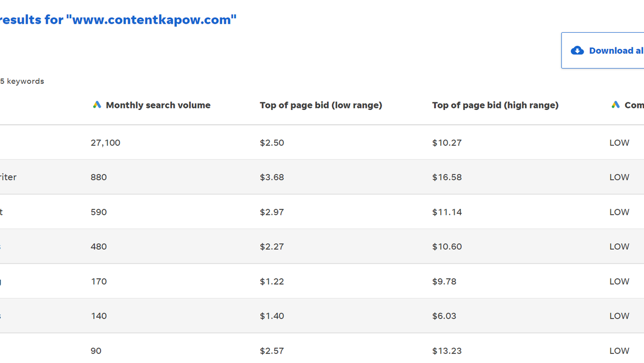Click Google Ads icon beside Monthly search volume
This screenshot has width=644, height=363.
pos(97,105)
